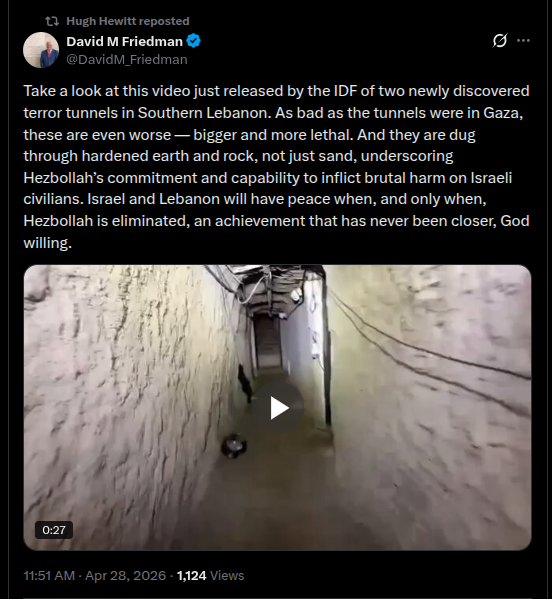Click the 0:27 video duration badge
The height and width of the screenshot is (599, 552).
coord(54,530)
